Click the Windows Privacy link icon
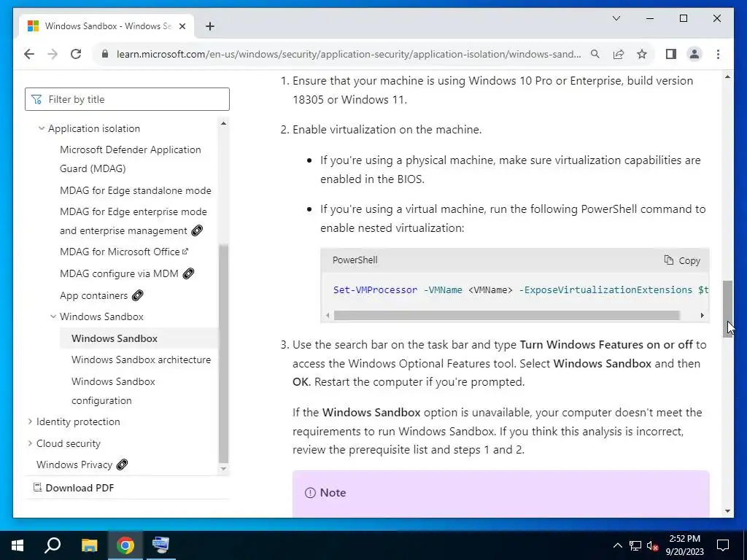Screen dimensions: 747x560 tap(123, 464)
